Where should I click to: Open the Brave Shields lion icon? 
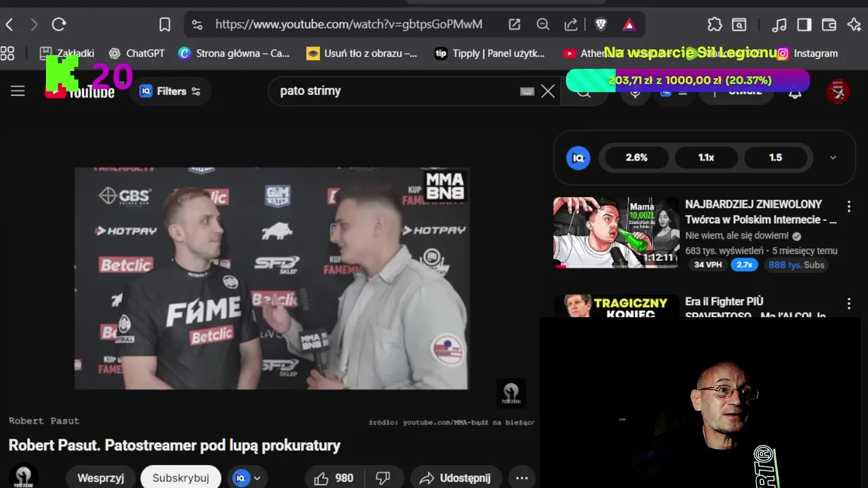point(601,25)
